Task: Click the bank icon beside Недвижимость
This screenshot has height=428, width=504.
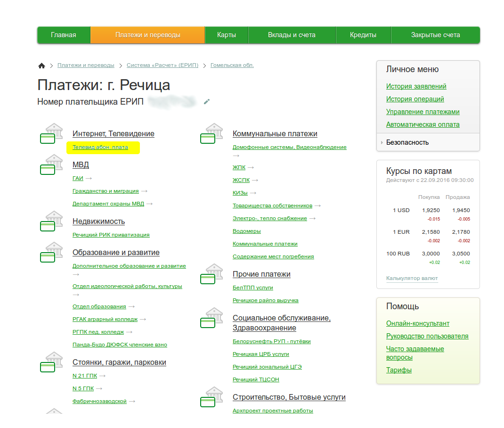Action: tap(51, 221)
